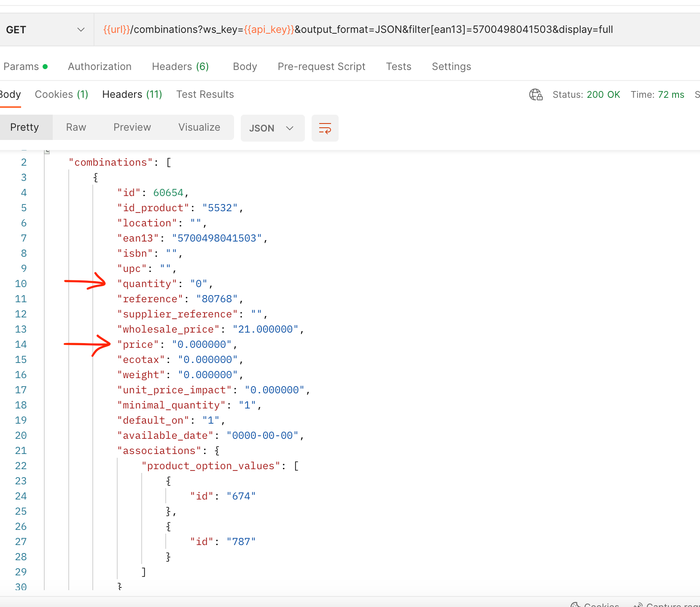Go to Pre-request Script tab
Screen dimensions: 700x607
pos(321,67)
